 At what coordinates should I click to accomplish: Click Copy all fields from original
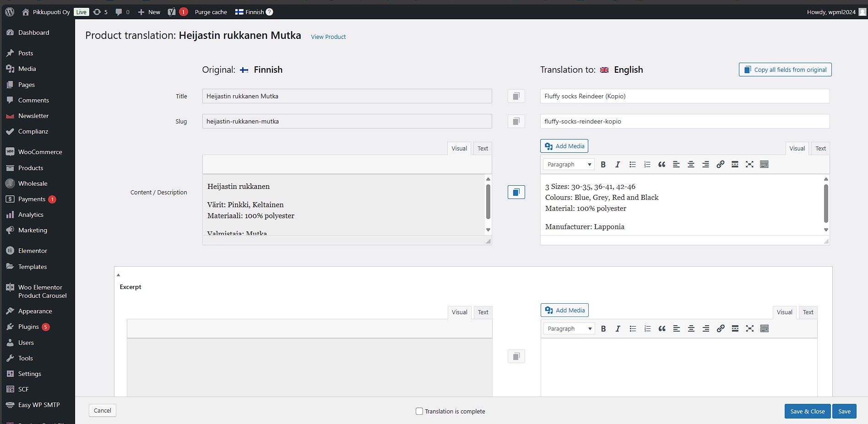785,70
